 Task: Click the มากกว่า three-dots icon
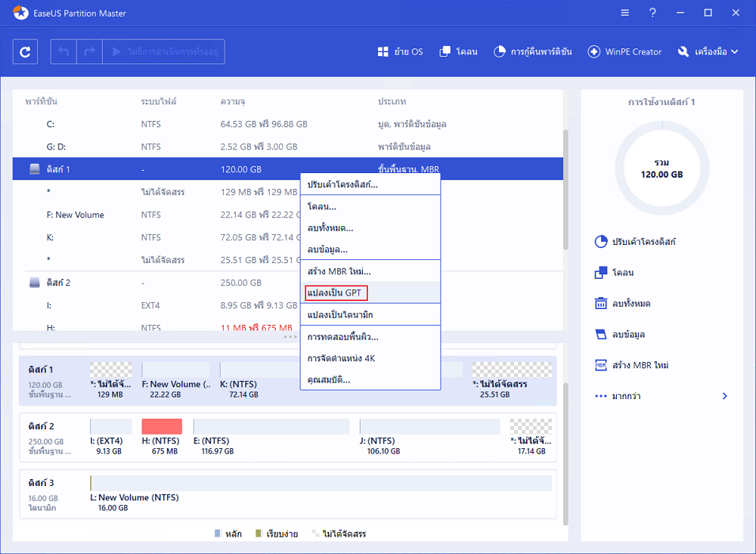pos(601,396)
